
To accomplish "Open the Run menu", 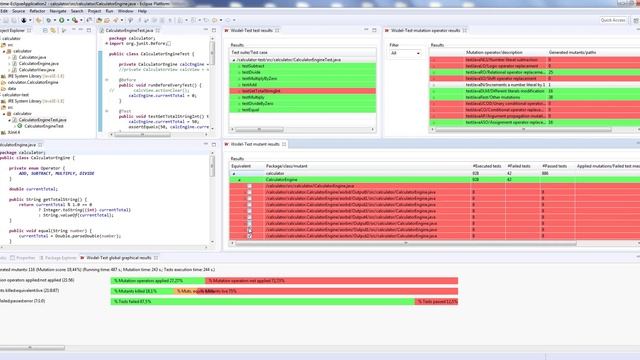I will 109,11.
